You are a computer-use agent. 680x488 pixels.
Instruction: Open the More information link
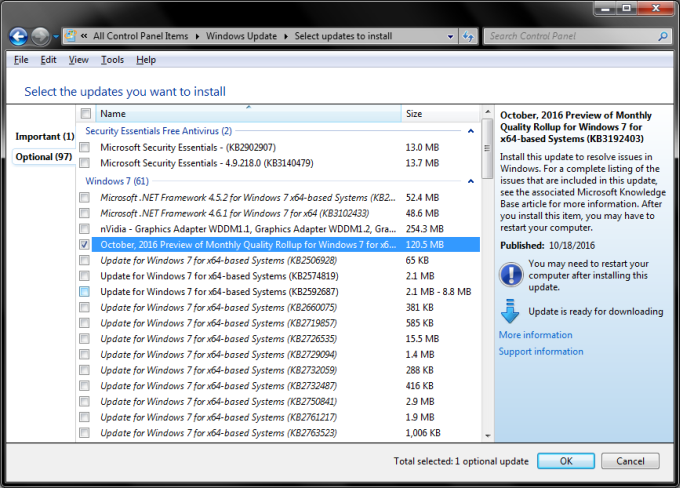point(535,335)
